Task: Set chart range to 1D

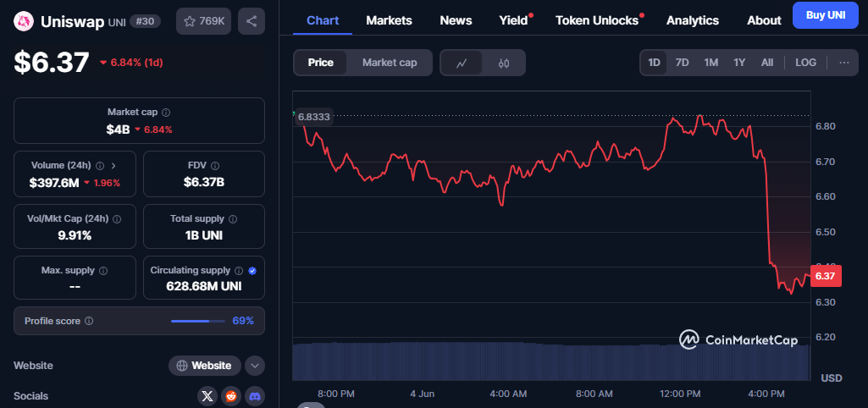Action: tap(655, 63)
